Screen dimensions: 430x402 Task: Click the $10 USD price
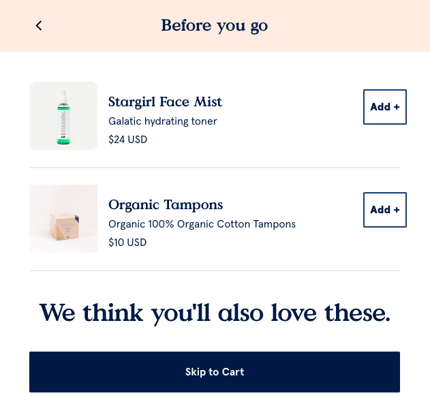[x=127, y=242]
